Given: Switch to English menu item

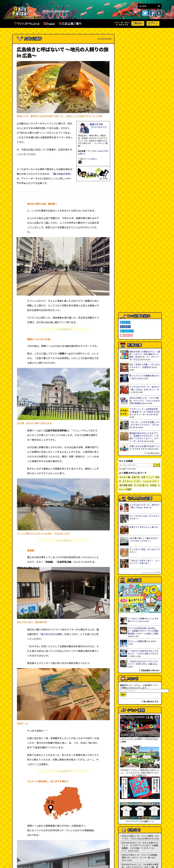Looking at the screenshot, I should click(x=49, y=24).
